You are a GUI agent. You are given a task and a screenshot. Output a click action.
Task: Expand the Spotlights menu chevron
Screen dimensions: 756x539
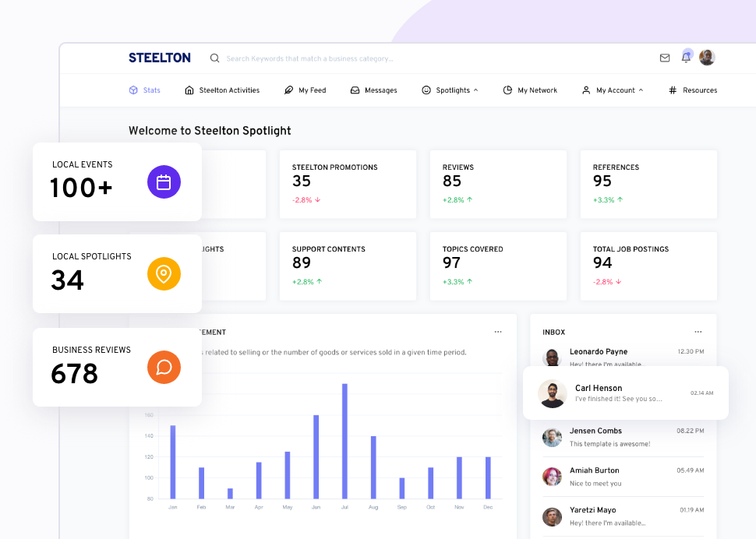[x=476, y=90]
